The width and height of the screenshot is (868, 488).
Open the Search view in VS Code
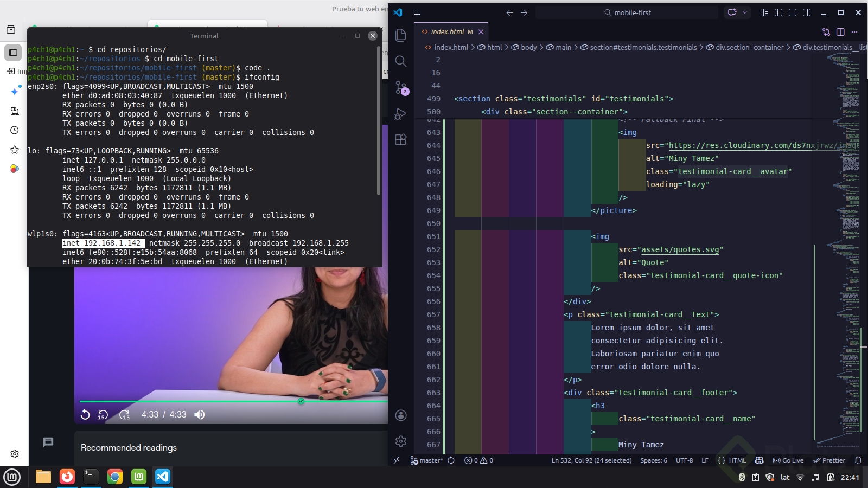coord(401,61)
